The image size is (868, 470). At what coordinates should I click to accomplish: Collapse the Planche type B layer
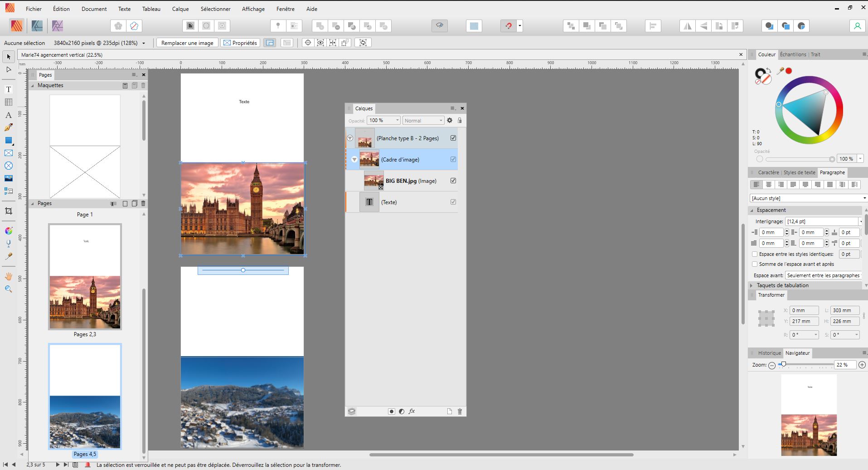click(350, 138)
